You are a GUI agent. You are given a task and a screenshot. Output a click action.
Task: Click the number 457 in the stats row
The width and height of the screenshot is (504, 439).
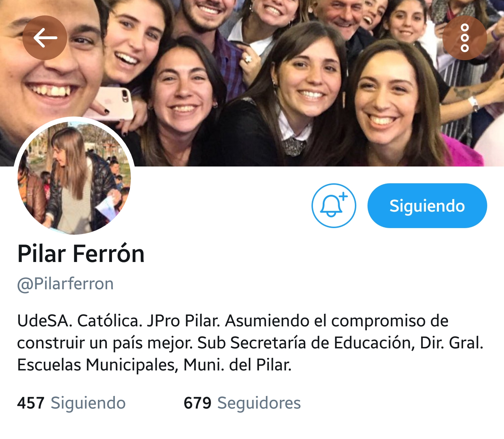[30, 403]
